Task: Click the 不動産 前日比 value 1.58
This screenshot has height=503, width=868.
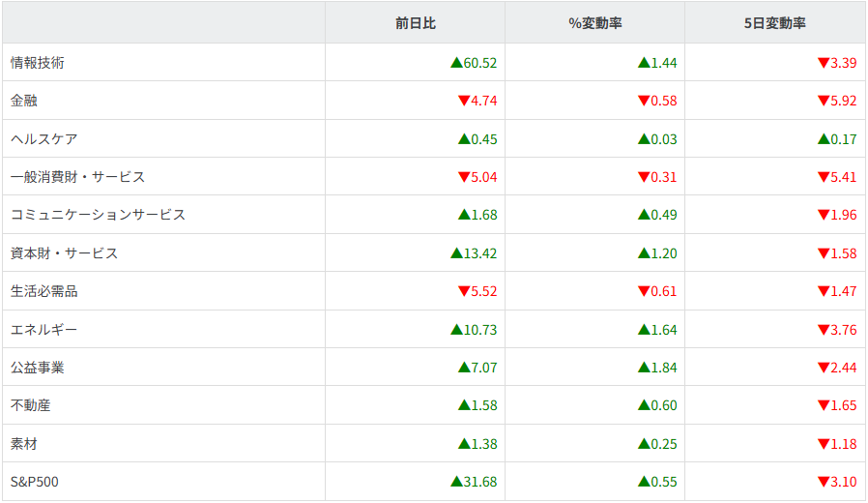Action: pyautogui.click(x=483, y=405)
